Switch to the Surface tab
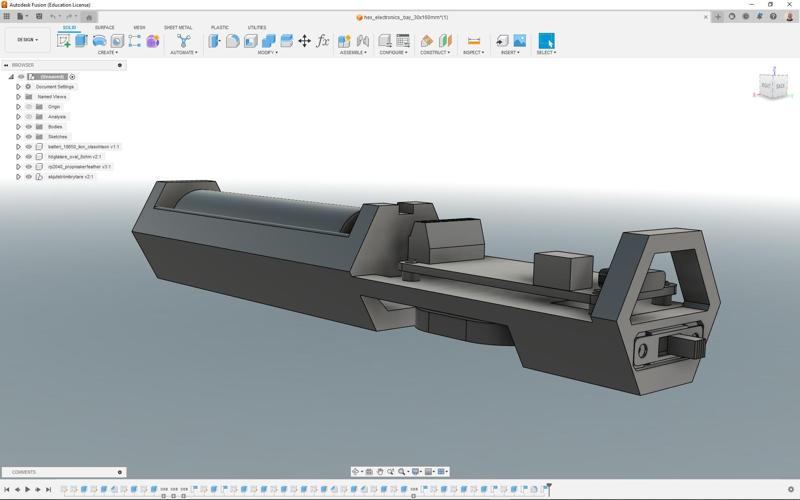 (104, 28)
